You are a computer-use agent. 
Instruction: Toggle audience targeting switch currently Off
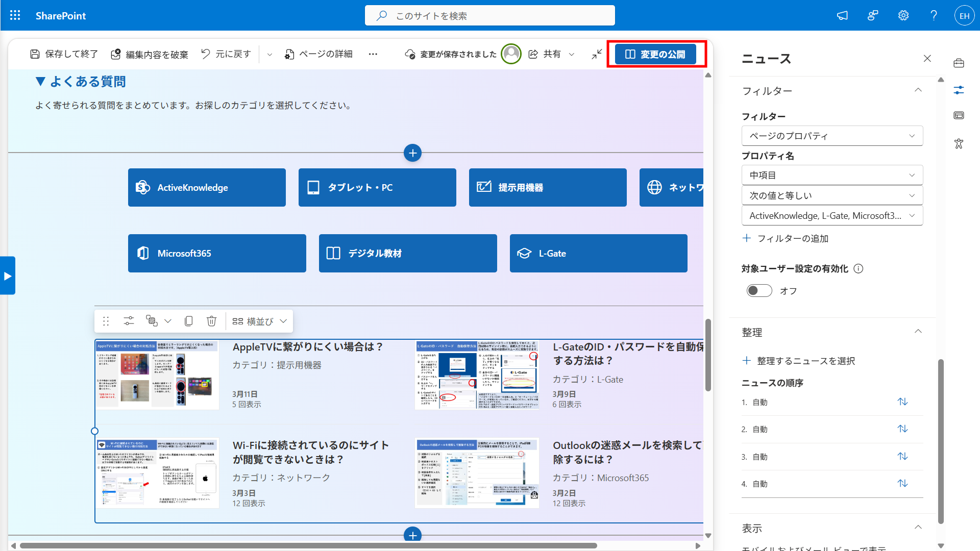coord(759,291)
